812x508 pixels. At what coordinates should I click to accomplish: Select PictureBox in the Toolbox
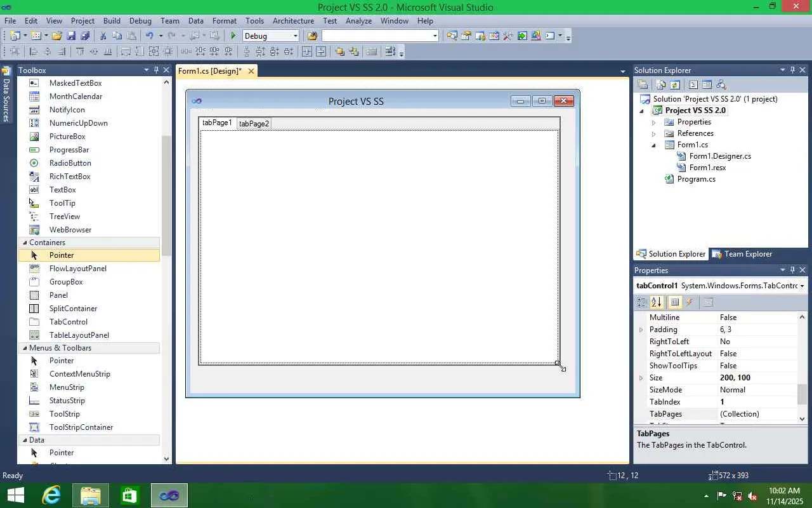pos(67,137)
